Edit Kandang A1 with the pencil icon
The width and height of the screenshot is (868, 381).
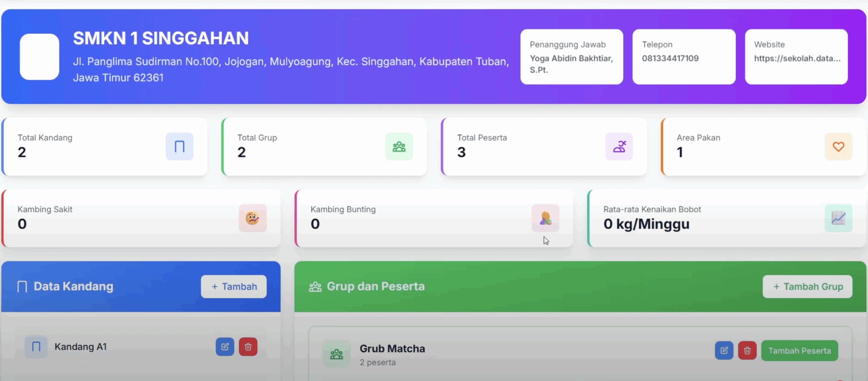point(225,346)
